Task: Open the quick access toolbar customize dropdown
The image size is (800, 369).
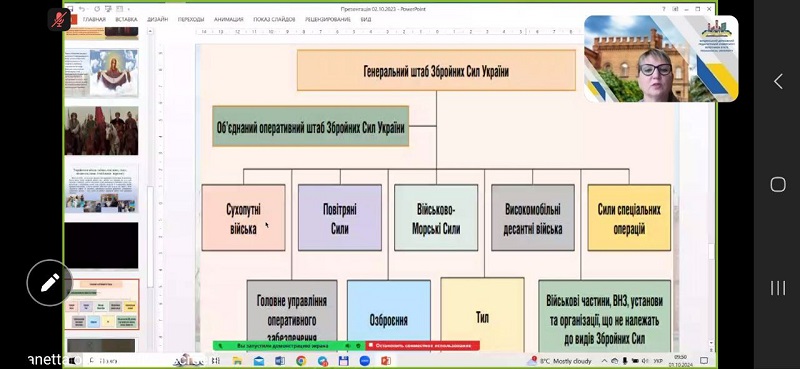Action: pos(128,9)
